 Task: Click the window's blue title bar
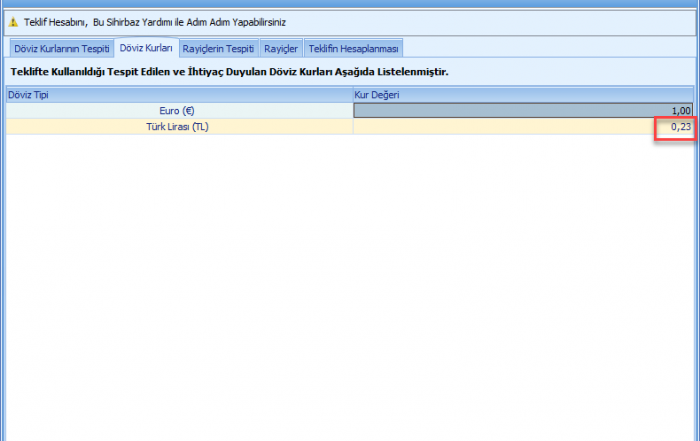(x=350, y=4)
